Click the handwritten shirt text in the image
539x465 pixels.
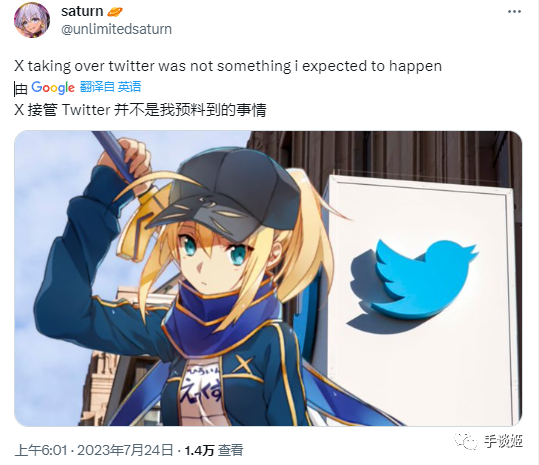[201, 385]
